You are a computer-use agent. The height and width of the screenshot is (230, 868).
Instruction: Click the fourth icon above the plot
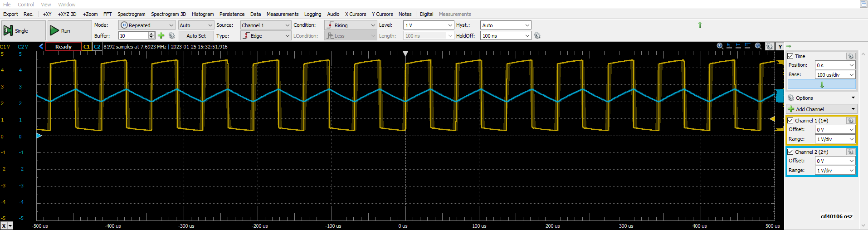748,46
